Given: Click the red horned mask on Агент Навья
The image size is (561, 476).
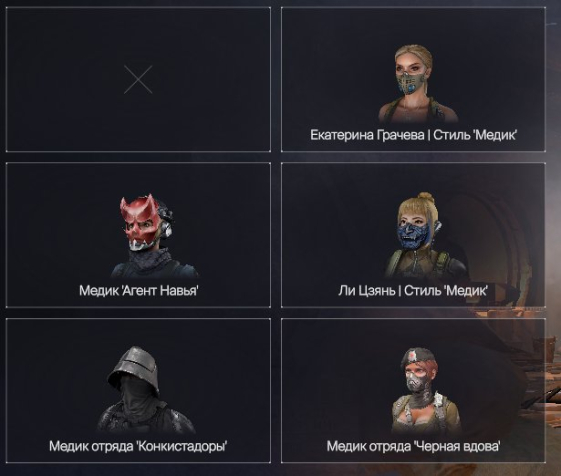Looking at the screenshot, I should (139, 221).
